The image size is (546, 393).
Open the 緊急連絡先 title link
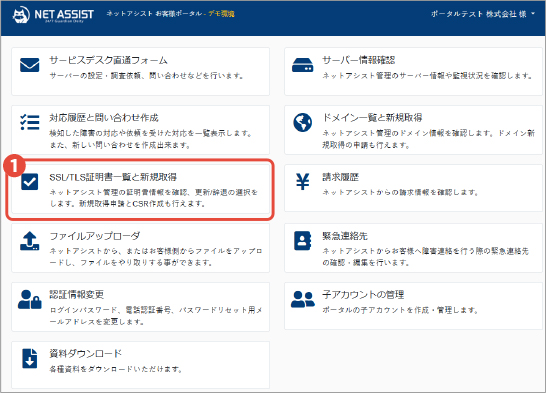pyautogui.click(x=345, y=236)
